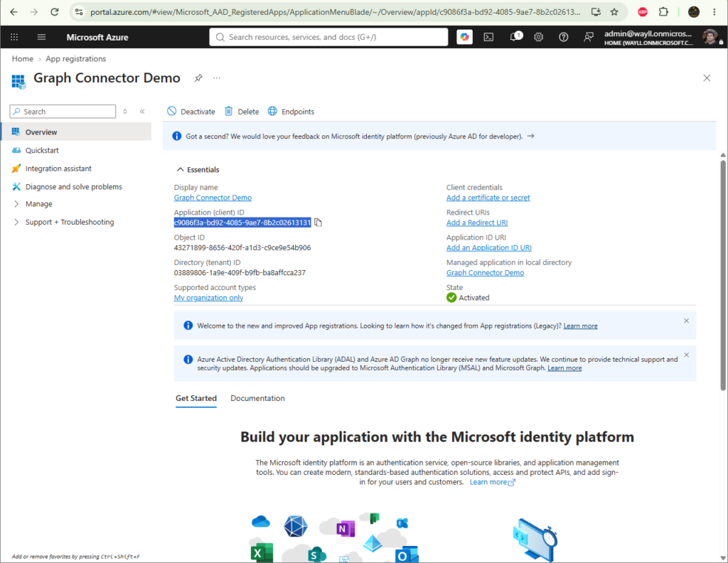Open the hamburger portal menu
The height and width of the screenshot is (563, 728).
coord(41,37)
